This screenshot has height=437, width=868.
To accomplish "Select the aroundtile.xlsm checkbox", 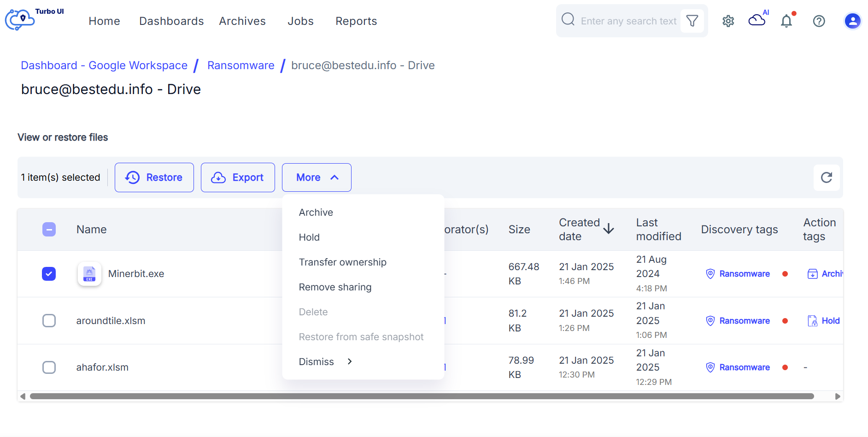I will [x=49, y=320].
